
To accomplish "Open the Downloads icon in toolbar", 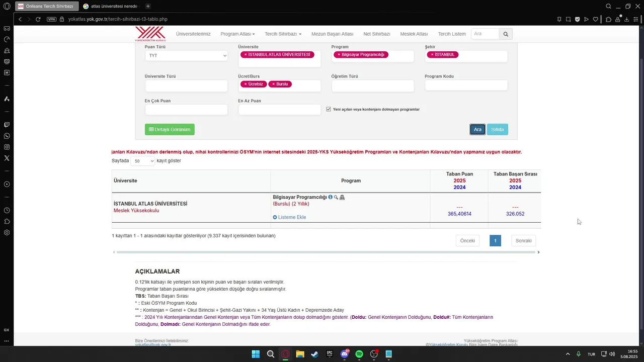I will [626, 19].
